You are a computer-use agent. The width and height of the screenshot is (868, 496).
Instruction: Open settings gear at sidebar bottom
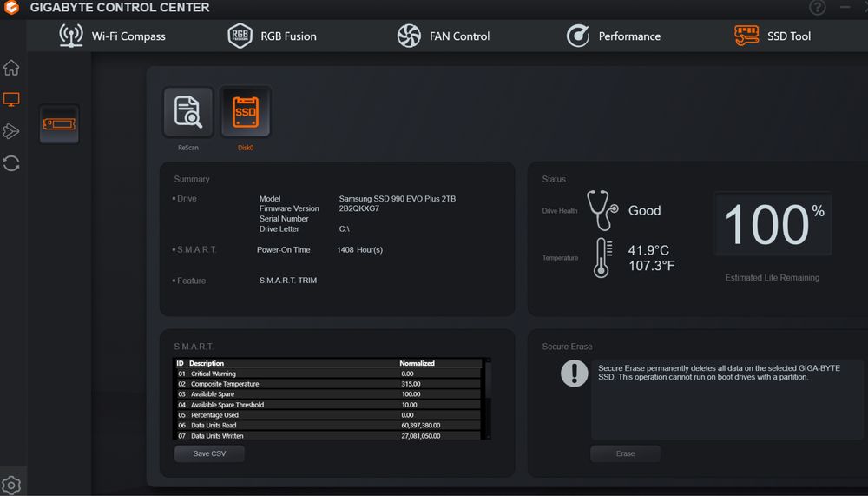click(x=11, y=485)
